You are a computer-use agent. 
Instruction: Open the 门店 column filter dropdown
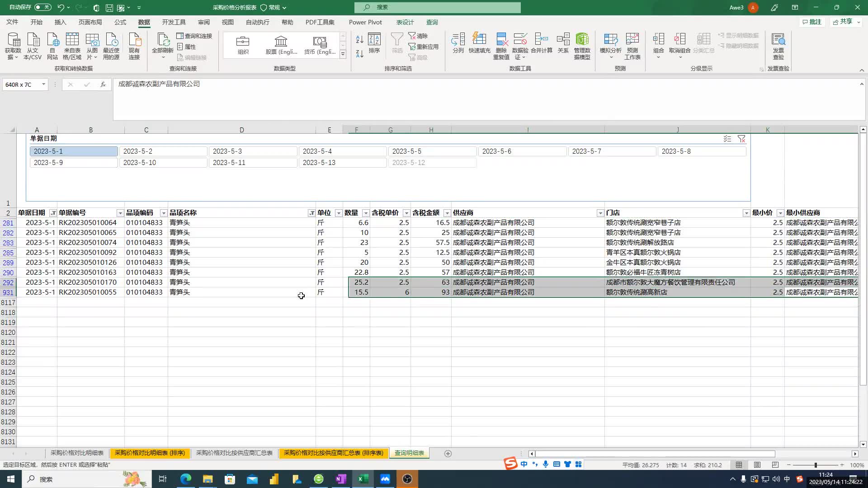746,213
